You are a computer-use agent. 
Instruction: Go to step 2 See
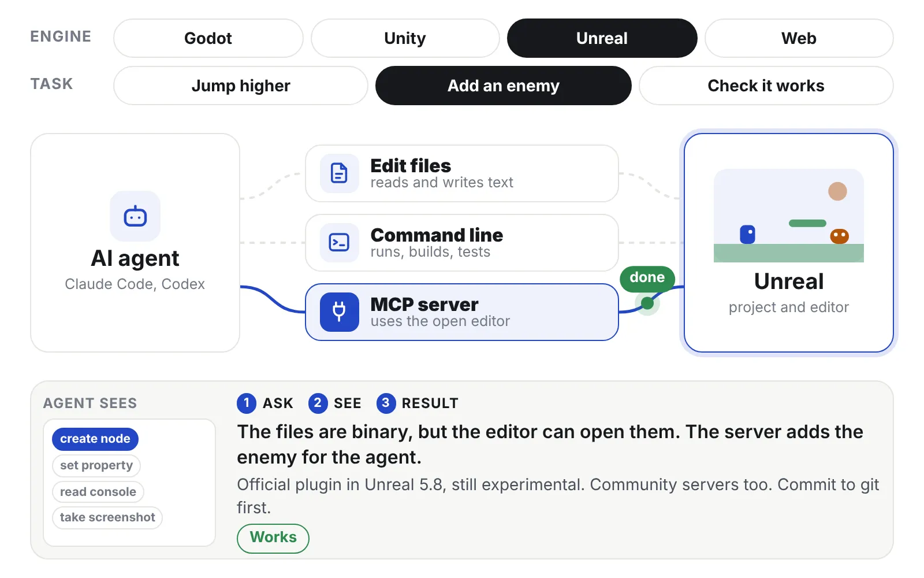[335, 403]
